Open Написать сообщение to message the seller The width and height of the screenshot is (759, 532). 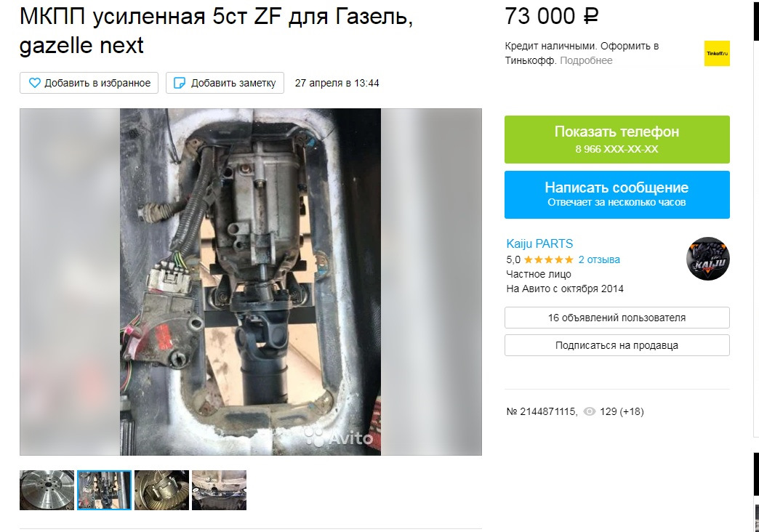(617, 195)
